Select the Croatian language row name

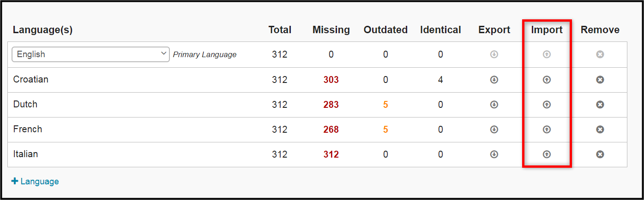(x=30, y=79)
